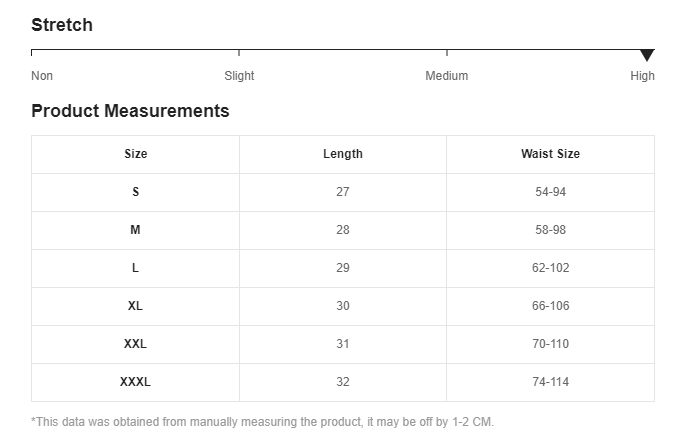
Task: Select the size XL row label
Action: coord(136,306)
